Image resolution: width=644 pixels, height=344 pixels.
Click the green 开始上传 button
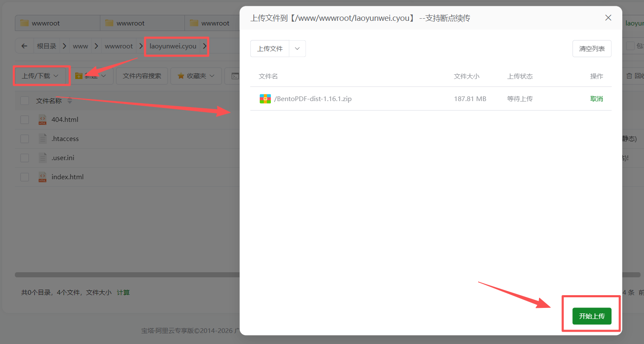(x=591, y=316)
